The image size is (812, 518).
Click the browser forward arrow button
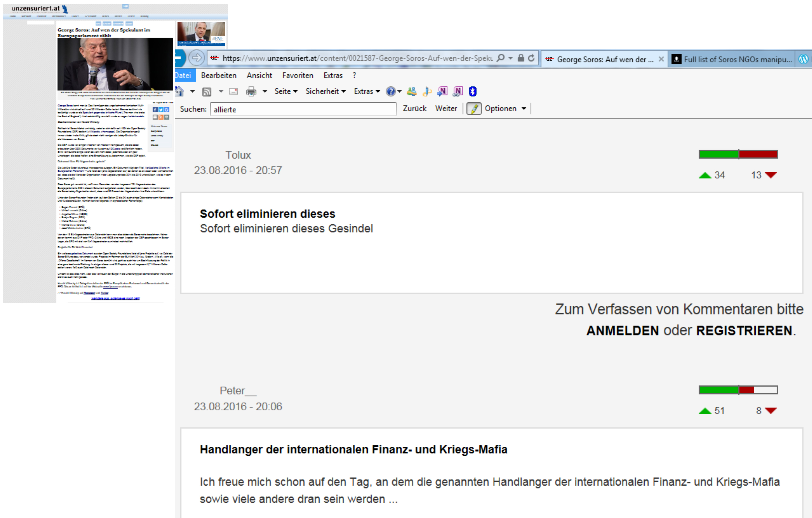coord(196,58)
